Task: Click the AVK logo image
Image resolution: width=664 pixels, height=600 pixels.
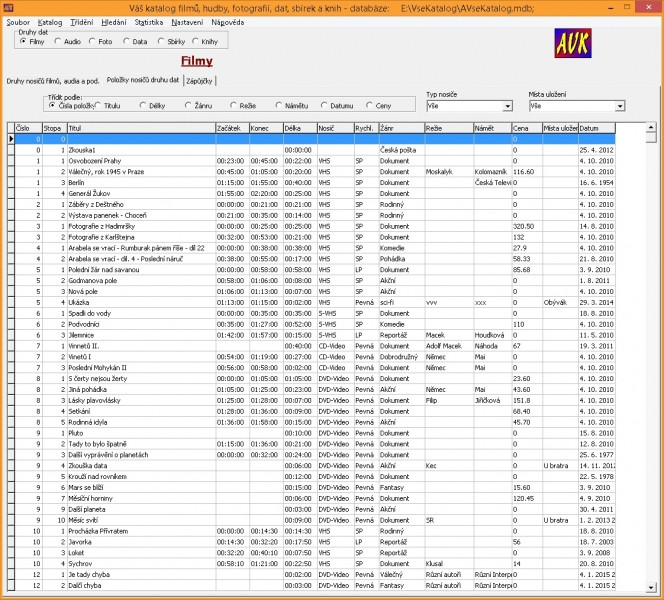Action: pos(573,43)
